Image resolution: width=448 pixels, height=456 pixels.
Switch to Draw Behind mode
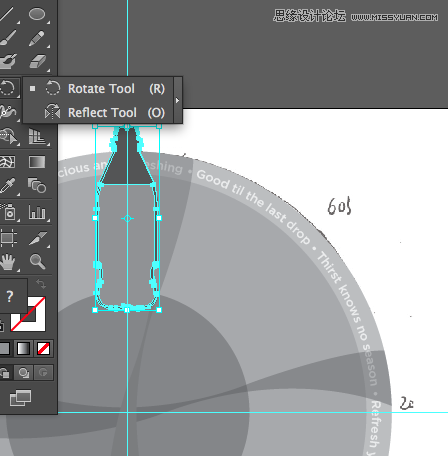tap(23, 373)
